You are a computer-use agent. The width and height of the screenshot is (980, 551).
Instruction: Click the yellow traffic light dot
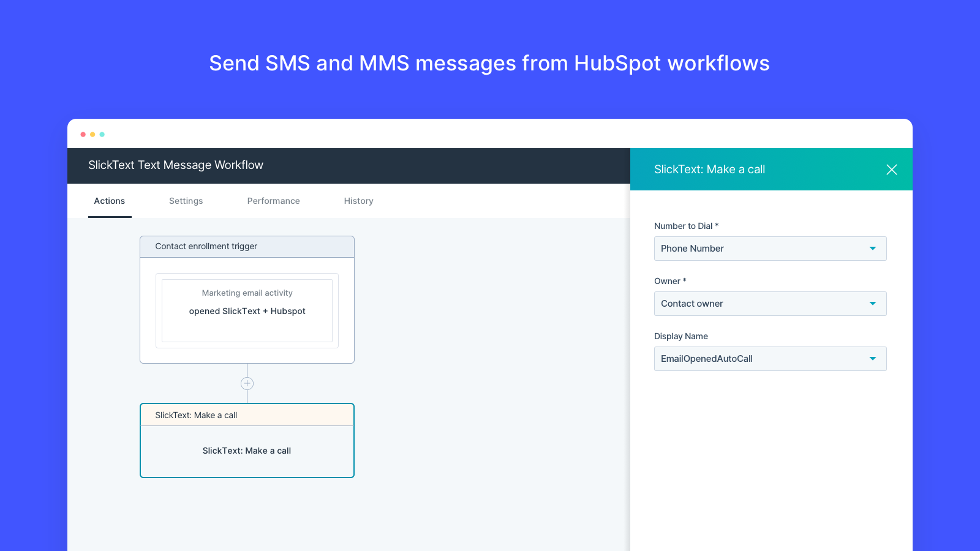click(x=92, y=133)
